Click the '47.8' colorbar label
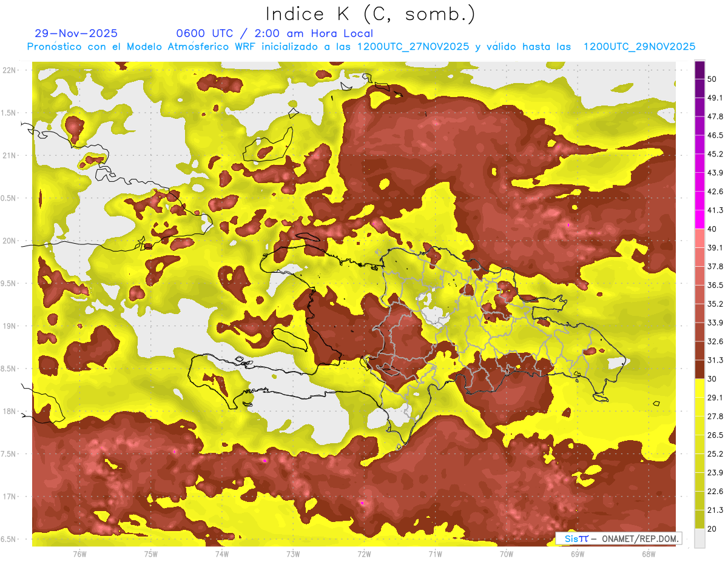Viewport: 728px width, 562px height. coord(716,116)
